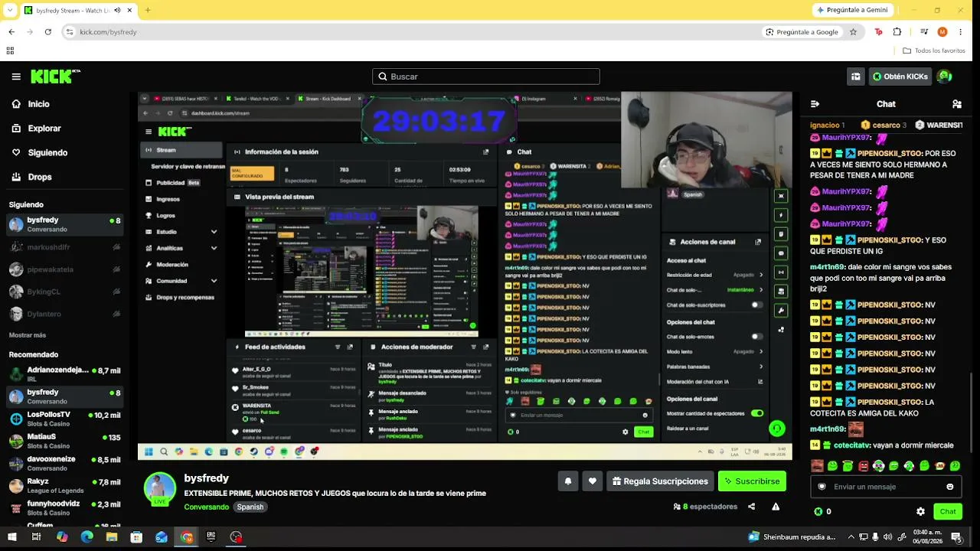Expand the followed channels list with Mostrar más
This screenshot has height=551, width=980.
[28, 335]
